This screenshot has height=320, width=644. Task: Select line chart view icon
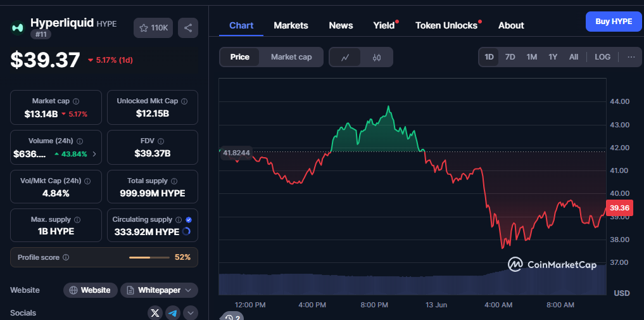pyautogui.click(x=345, y=57)
